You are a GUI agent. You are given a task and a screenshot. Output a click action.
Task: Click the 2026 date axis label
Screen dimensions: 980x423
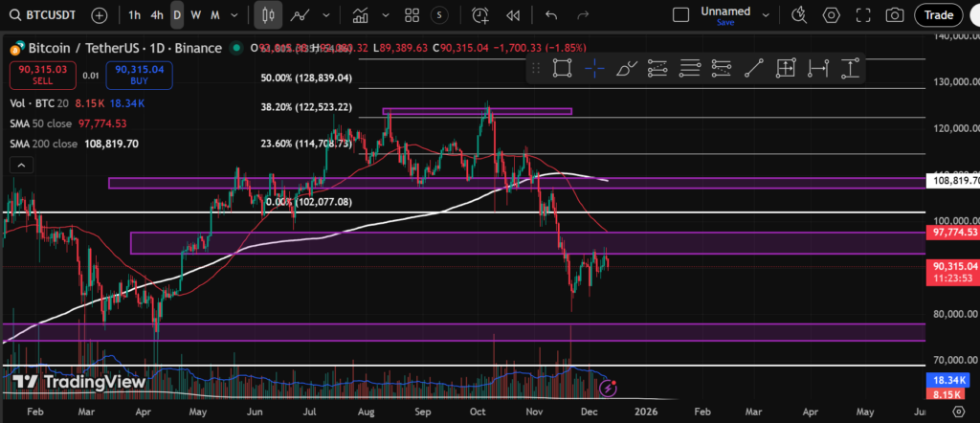coord(645,412)
